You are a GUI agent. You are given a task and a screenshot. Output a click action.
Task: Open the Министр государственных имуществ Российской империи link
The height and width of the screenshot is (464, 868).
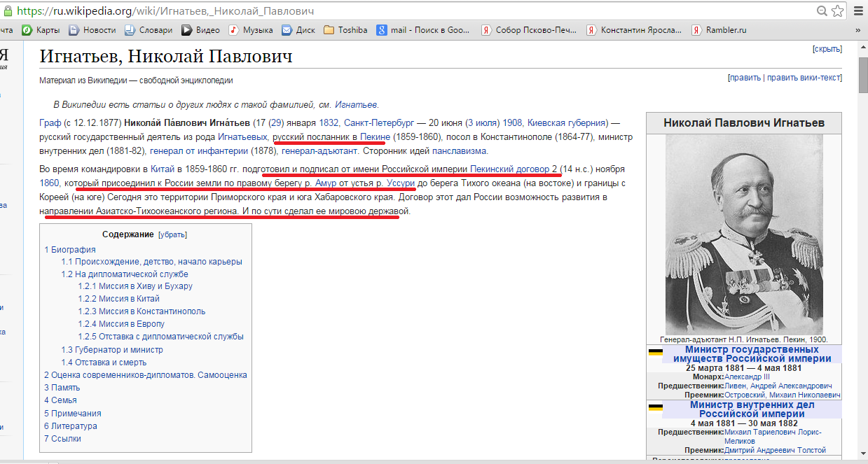752,353
